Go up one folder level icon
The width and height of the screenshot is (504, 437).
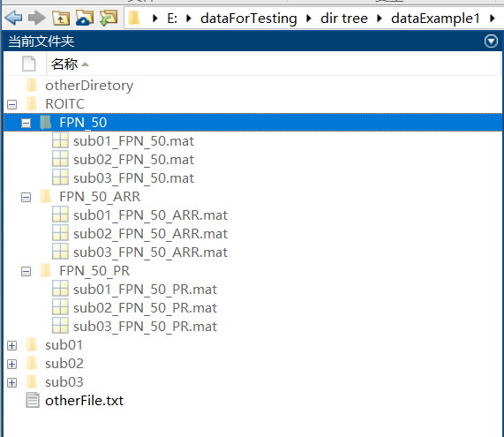point(61,18)
